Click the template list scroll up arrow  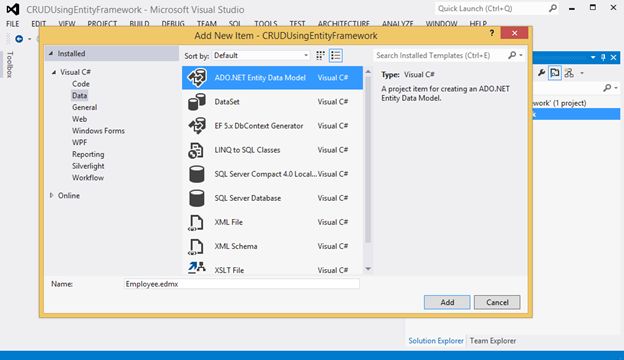[x=368, y=72]
